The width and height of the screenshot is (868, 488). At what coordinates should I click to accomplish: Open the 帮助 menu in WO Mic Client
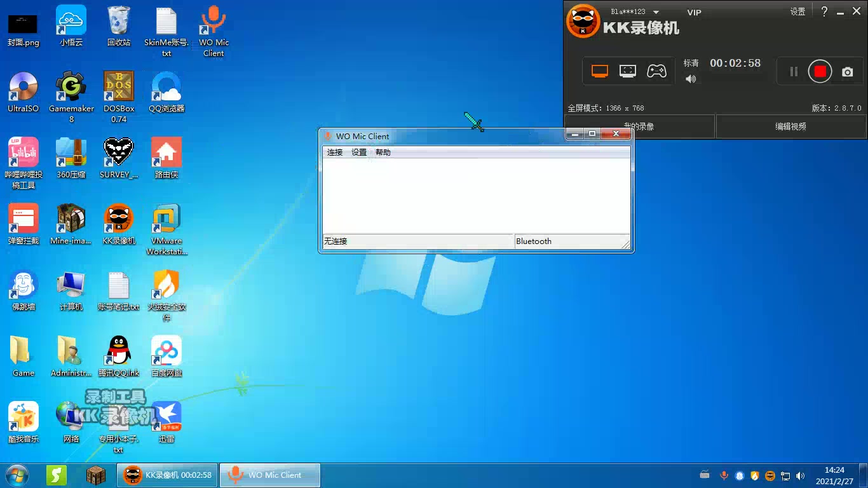[x=383, y=152]
